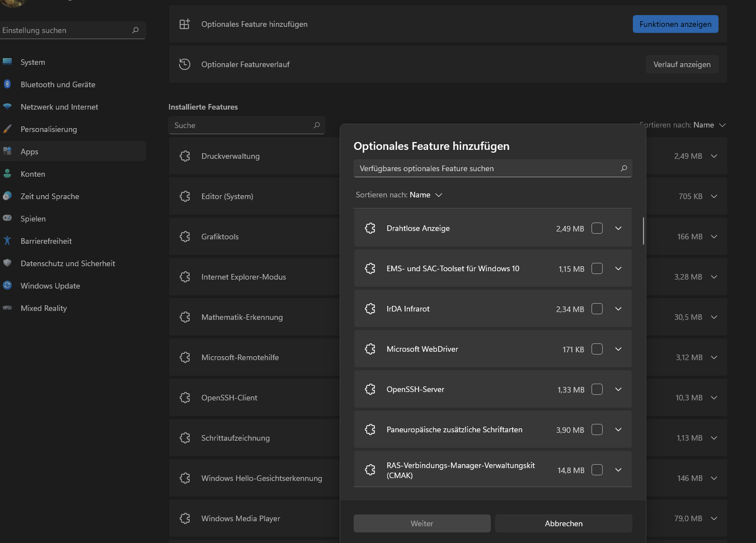Check the Drahtlose Anzeige checkbox
The image size is (756, 543).
pyautogui.click(x=597, y=228)
